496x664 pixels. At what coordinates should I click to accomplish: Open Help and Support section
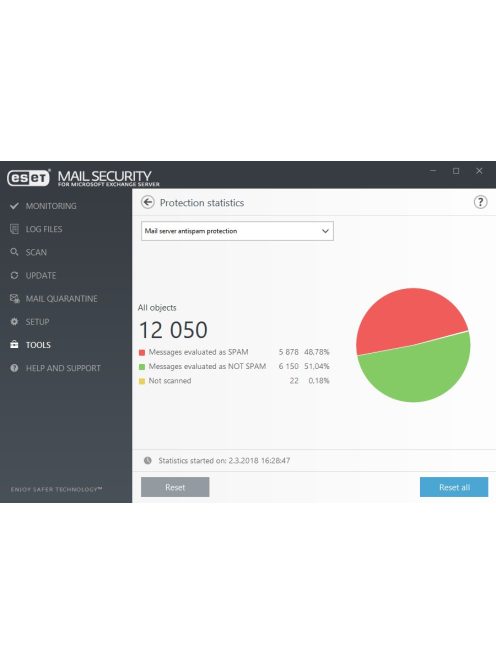pos(63,368)
